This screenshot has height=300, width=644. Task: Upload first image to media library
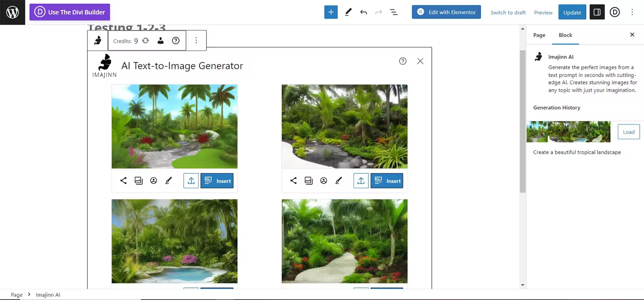pos(191,181)
